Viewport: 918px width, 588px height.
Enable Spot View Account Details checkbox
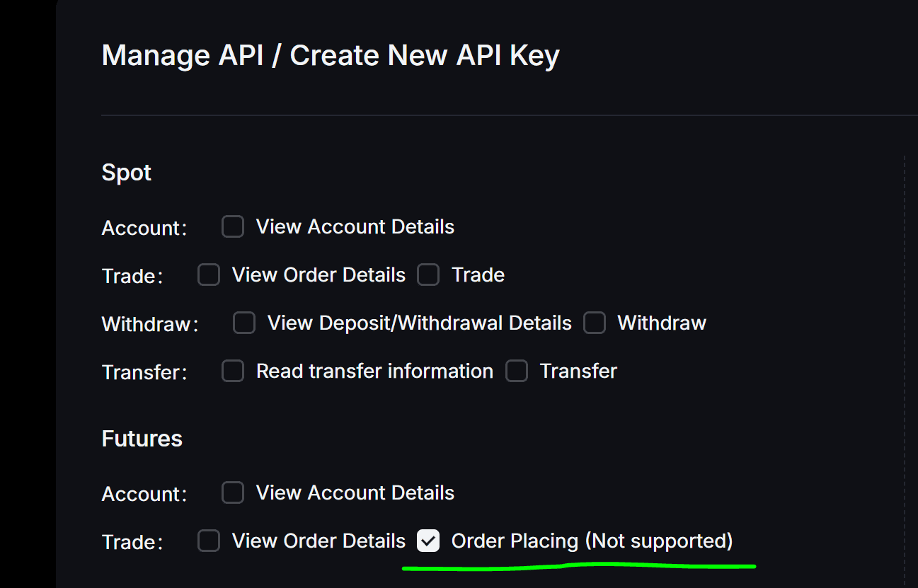point(233,227)
